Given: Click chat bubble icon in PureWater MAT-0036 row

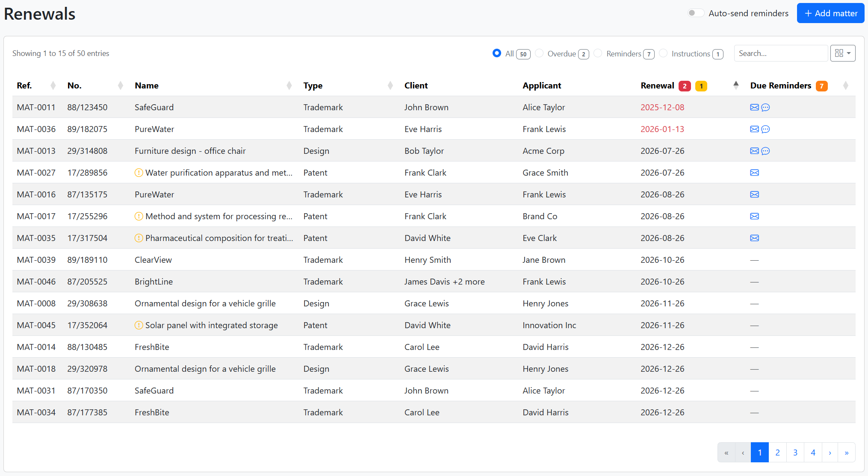Looking at the screenshot, I should pos(765,129).
